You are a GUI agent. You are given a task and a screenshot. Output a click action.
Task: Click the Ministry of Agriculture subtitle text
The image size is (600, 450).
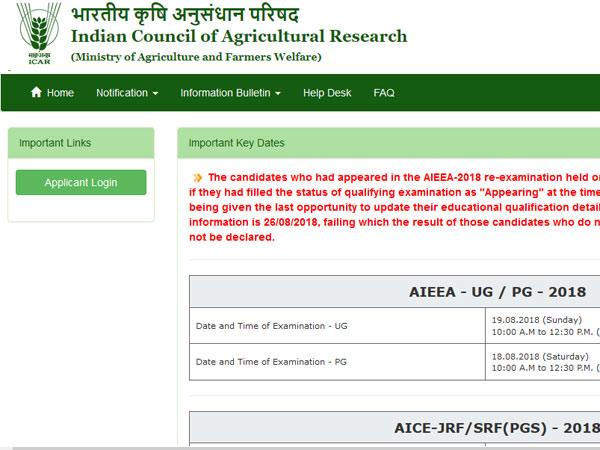196,57
